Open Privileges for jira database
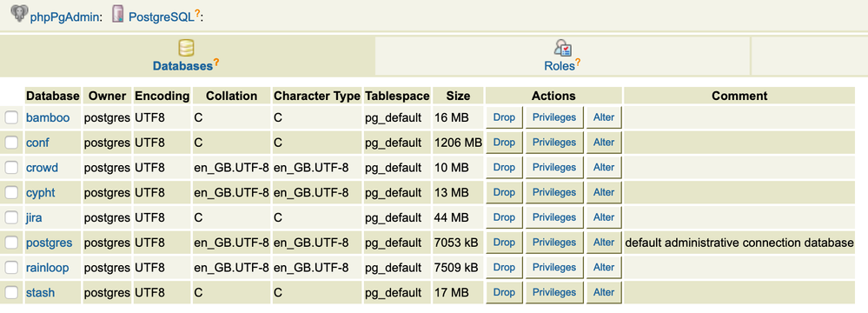The image size is (868, 313). pos(554,217)
